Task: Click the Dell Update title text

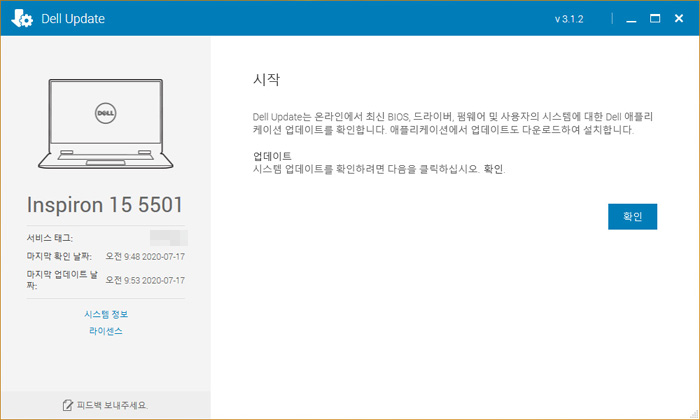Action: click(x=73, y=19)
